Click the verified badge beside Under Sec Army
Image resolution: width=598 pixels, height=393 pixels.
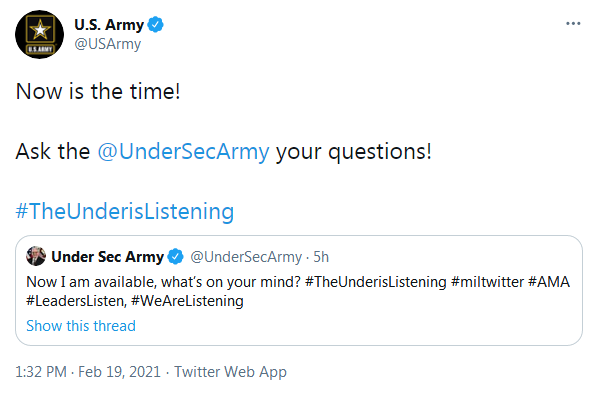[x=175, y=256]
